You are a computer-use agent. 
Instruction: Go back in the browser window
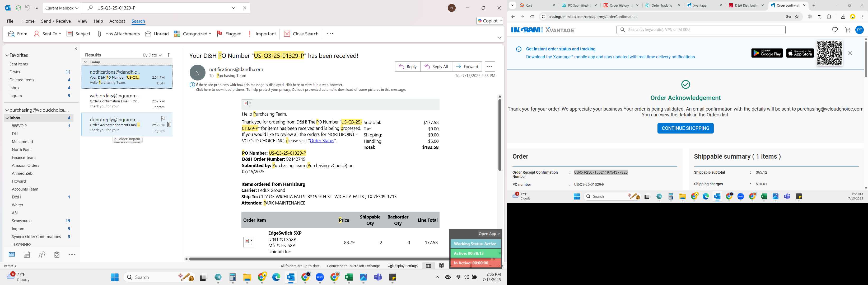(513, 16)
